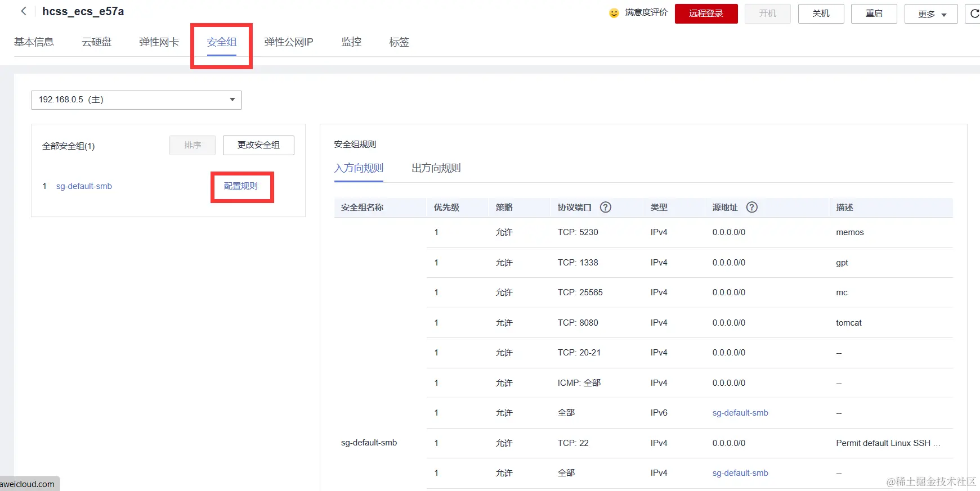Click the disabled 开机 button

click(767, 13)
